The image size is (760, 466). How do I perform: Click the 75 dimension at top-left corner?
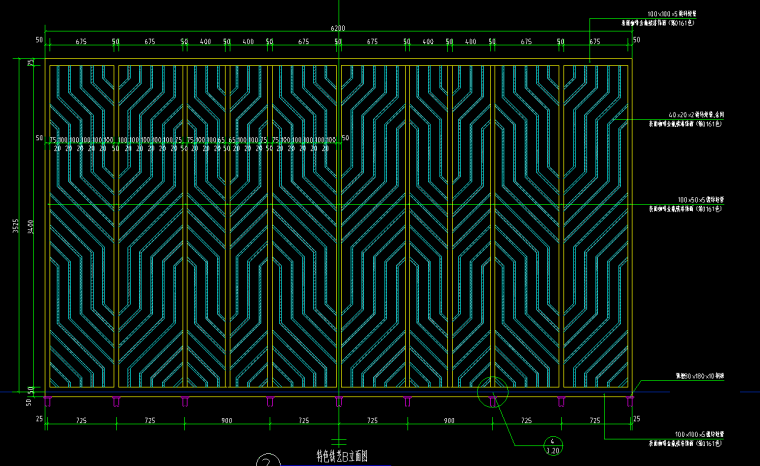[x=29, y=62]
